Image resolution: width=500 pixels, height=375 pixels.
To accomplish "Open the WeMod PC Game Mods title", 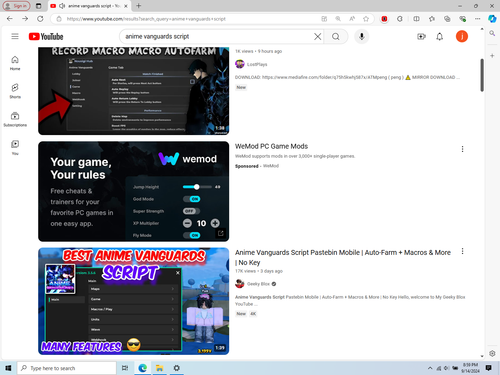I will [x=271, y=146].
